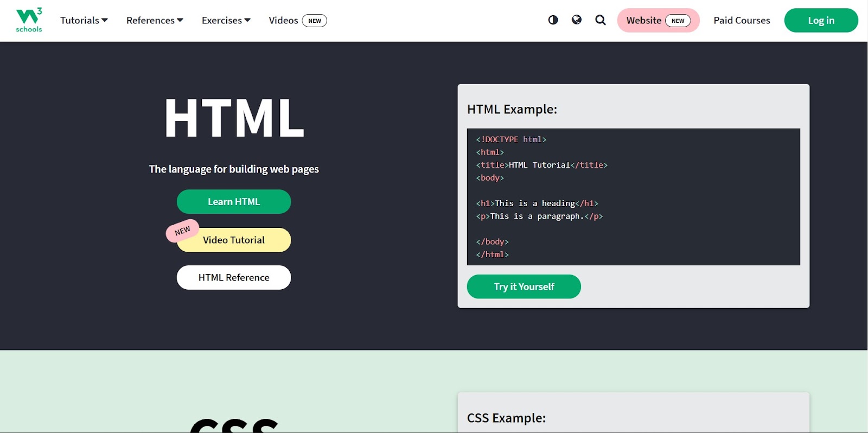868x433 pixels.
Task: Expand the Tutorials dropdown menu
Action: coord(84,20)
